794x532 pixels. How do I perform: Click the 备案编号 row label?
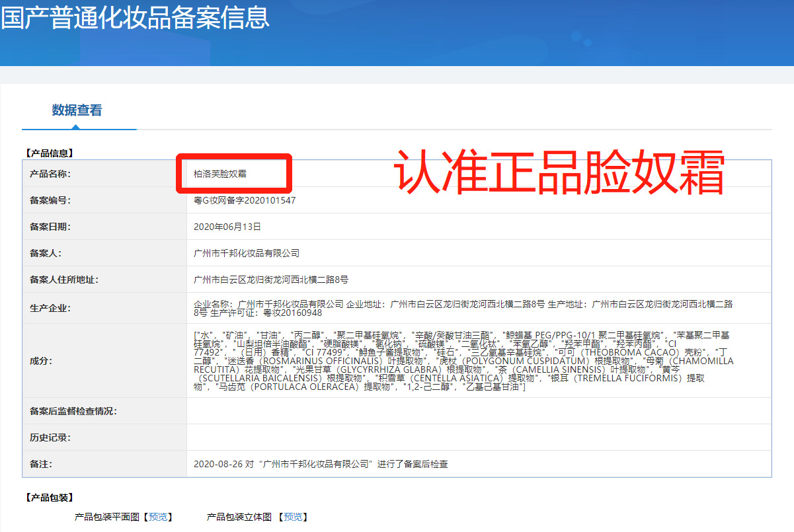tap(50, 200)
